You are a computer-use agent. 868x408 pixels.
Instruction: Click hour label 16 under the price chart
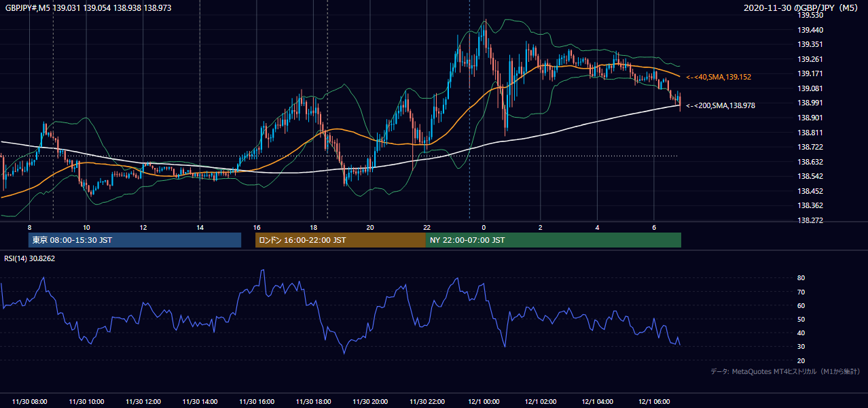coord(257,227)
